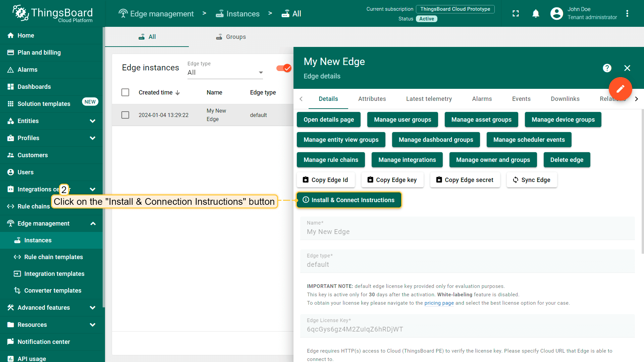Viewport: 644px width, 362px height.
Task: Open Rule chain templates
Action: tap(51, 257)
